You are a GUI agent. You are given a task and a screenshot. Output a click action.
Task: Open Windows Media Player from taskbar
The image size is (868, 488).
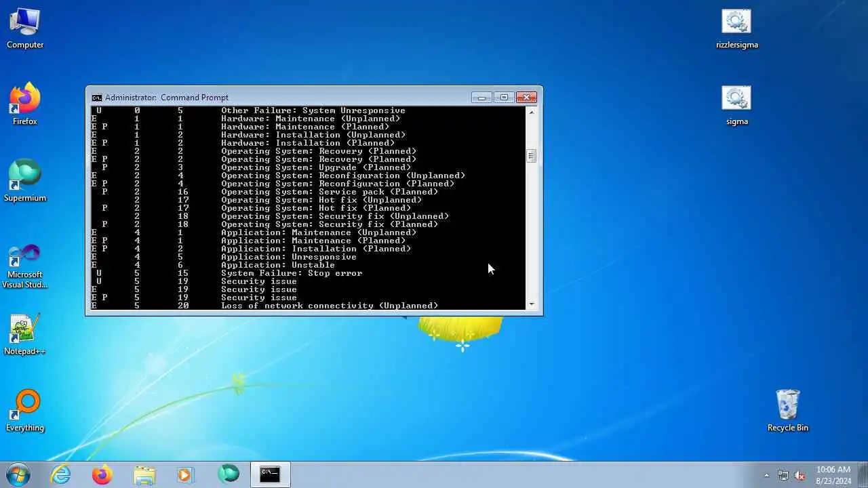click(185, 475)
